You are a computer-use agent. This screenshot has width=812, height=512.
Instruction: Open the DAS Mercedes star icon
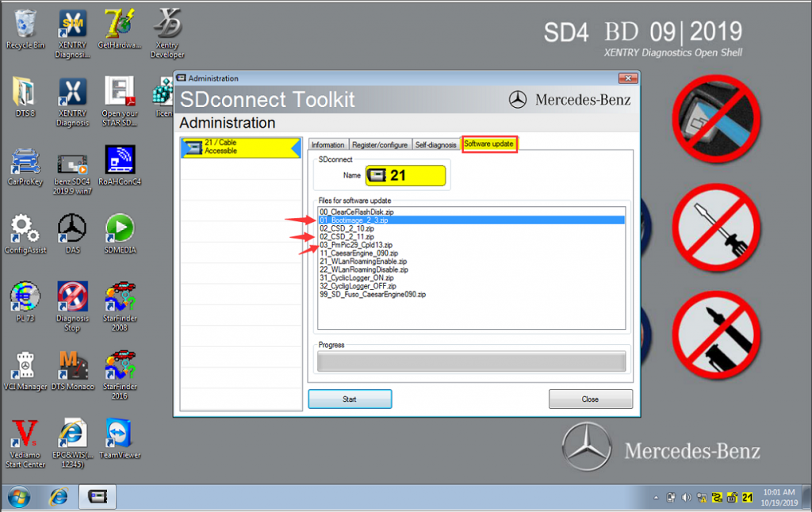[x=72, y=235]
